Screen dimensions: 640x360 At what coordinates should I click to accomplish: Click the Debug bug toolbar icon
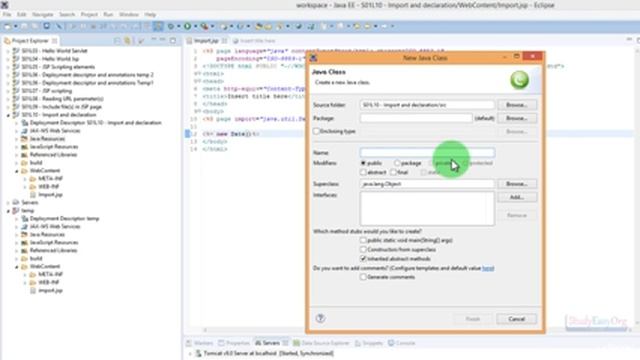[171, 26]
